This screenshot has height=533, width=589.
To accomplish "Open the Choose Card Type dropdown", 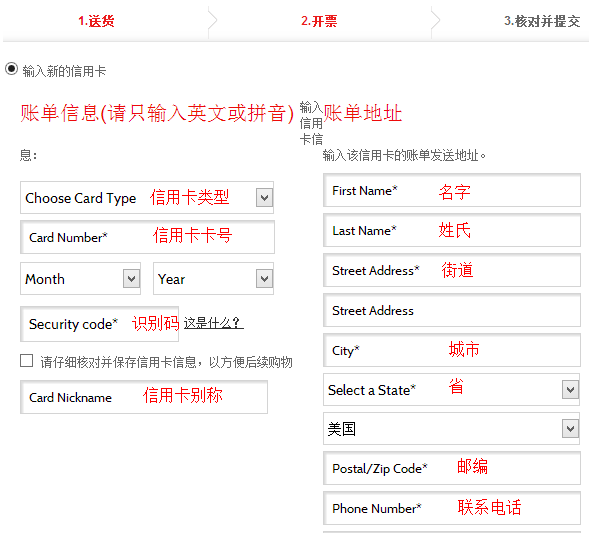I will click(147, 198).
